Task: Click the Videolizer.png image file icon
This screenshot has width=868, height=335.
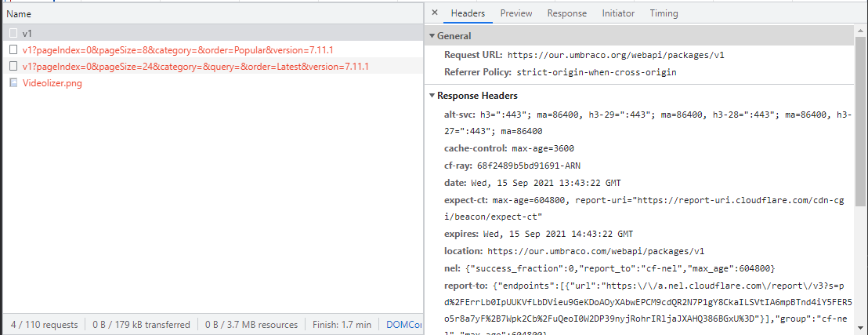Action: [13, 83]
